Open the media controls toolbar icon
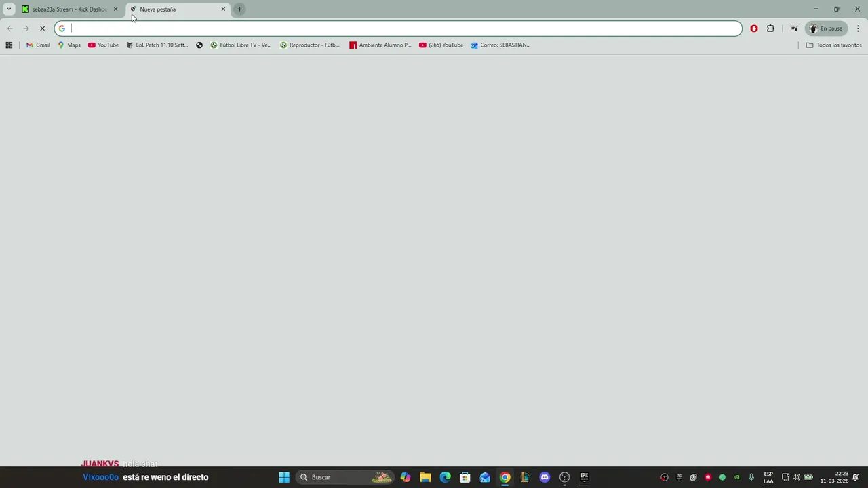 click(795, 28)
